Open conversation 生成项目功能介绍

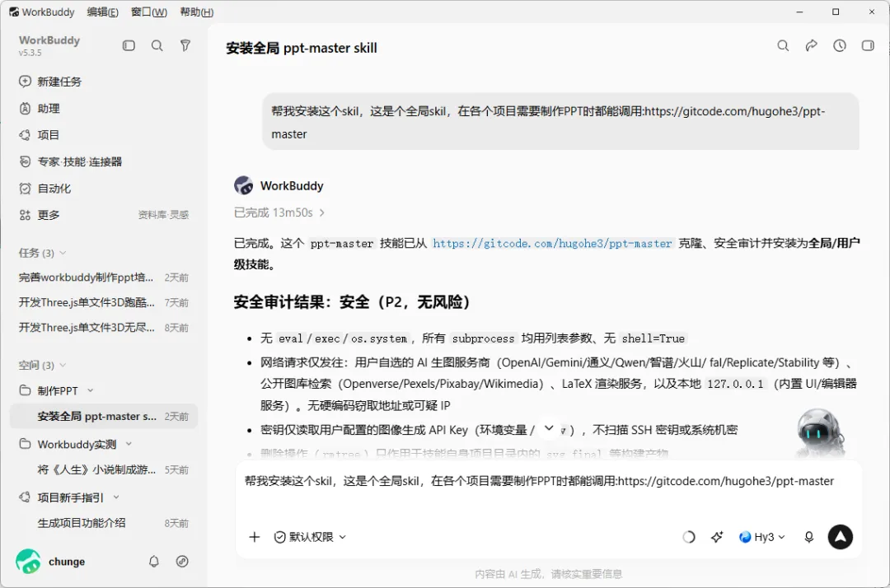(103, 523)
